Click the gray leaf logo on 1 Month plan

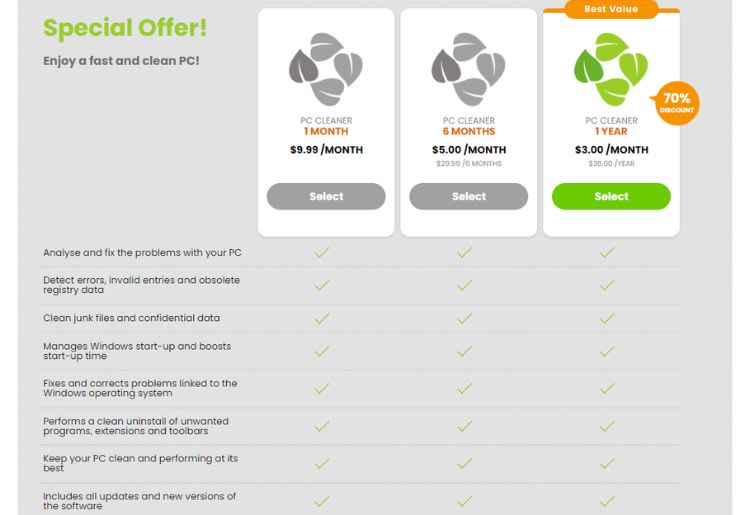pos(325,70)
